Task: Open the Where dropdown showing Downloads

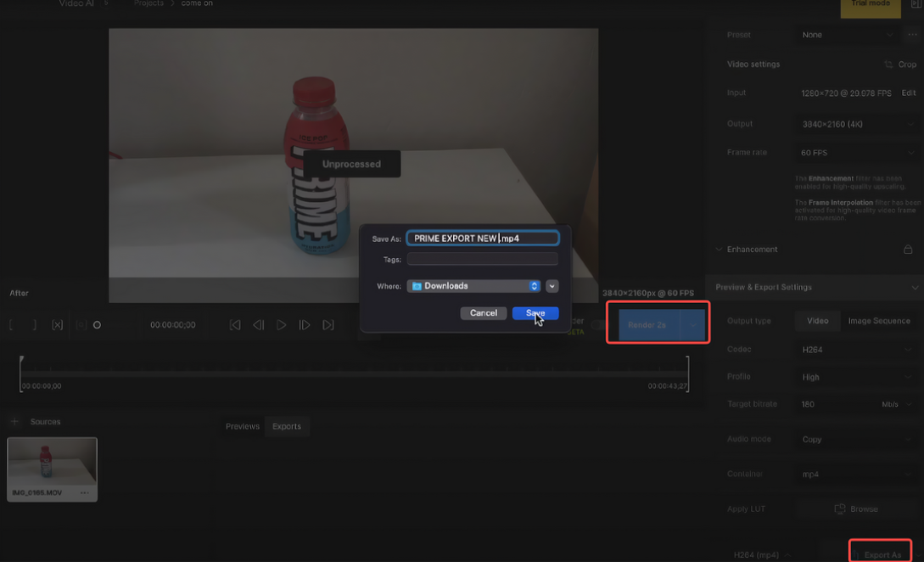Action: coord(473,286)
